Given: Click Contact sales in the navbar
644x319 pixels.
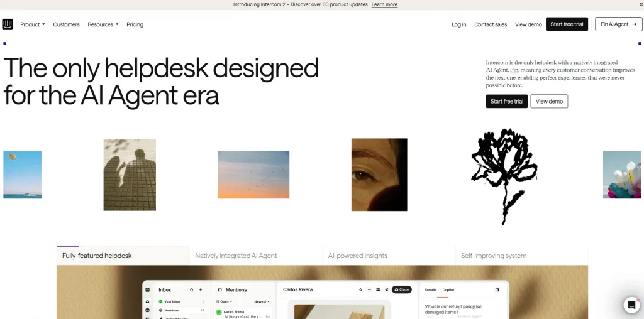Looking at the screenshot, I should click(x=491, y=24).
